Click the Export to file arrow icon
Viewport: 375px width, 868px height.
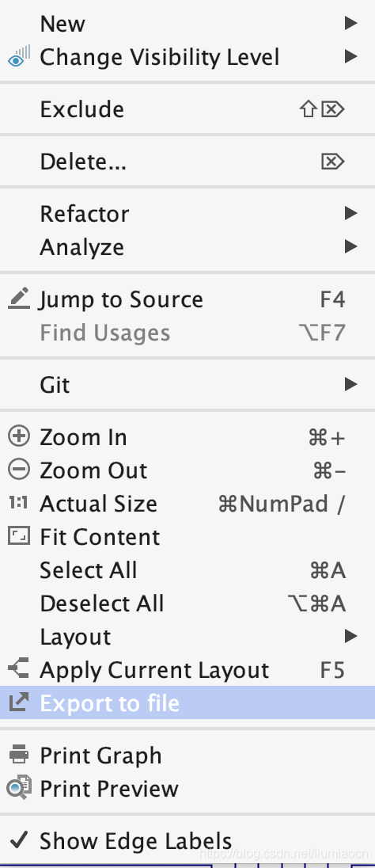tap(19, 702)
